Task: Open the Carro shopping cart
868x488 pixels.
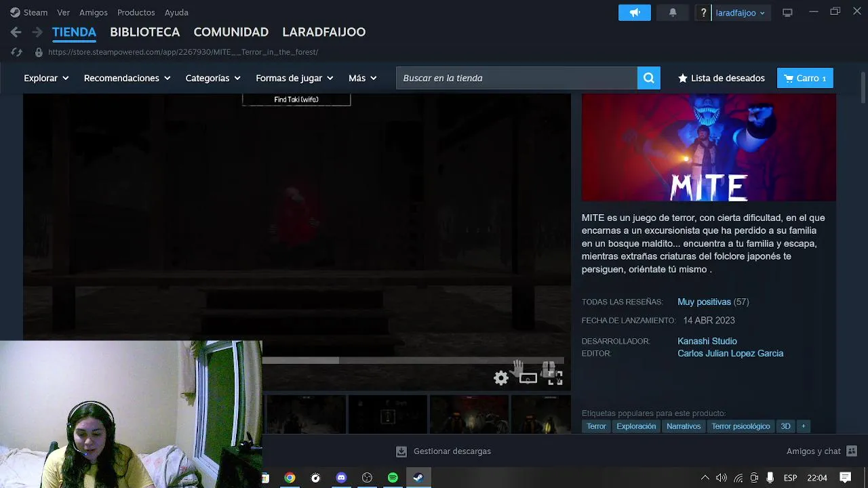Action: click(805, 78)
